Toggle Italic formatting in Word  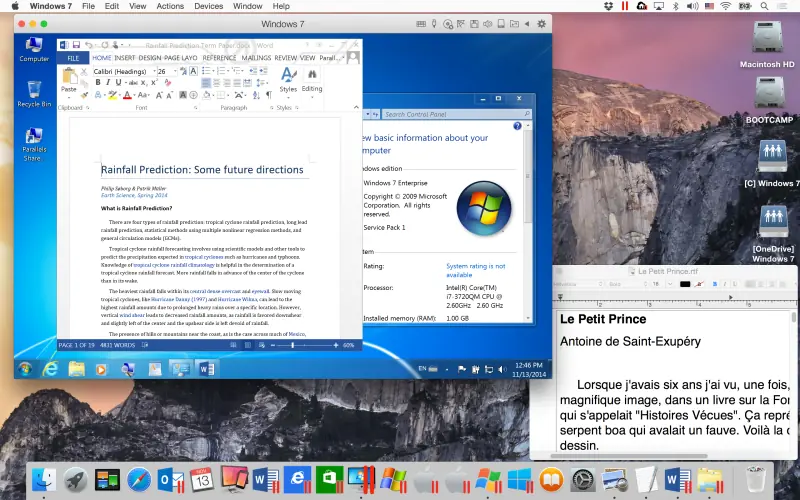[108, 82]
